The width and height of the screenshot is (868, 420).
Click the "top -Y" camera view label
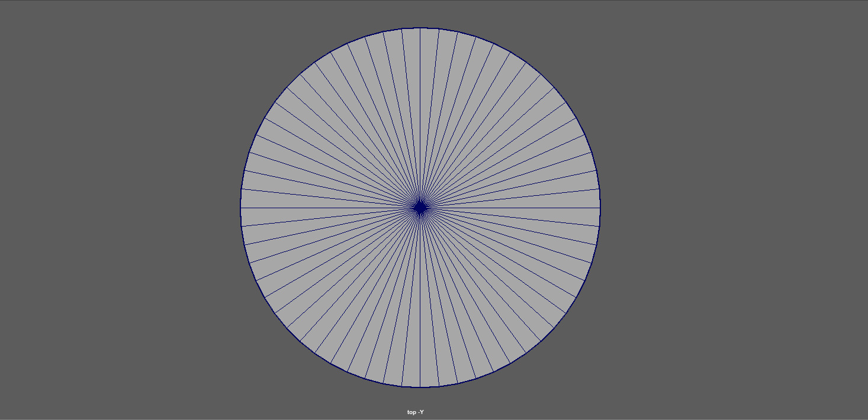click(415, 412)
